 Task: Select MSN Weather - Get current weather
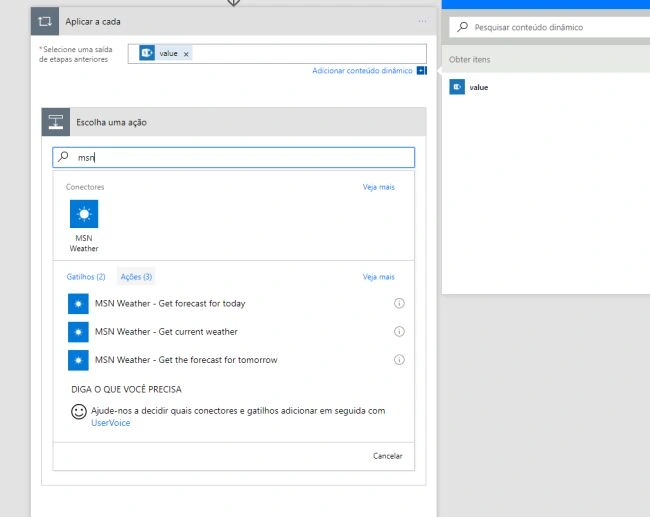[233, 332]
